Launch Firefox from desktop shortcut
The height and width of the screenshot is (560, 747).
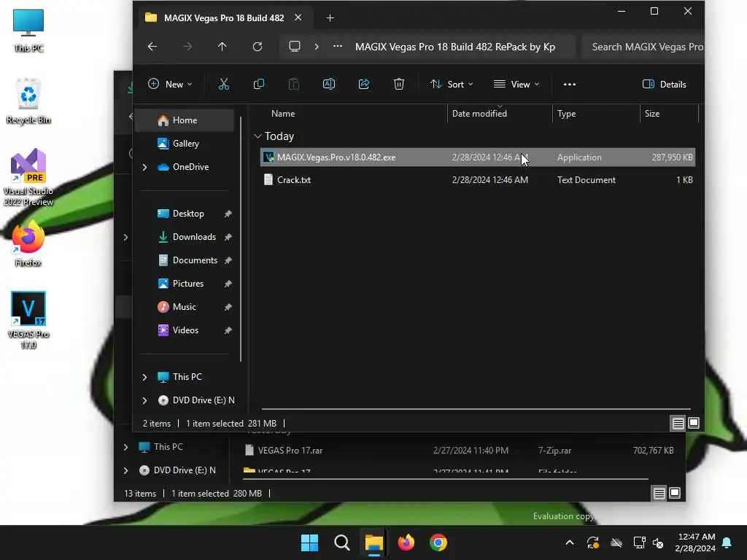(x=28, y=244)
